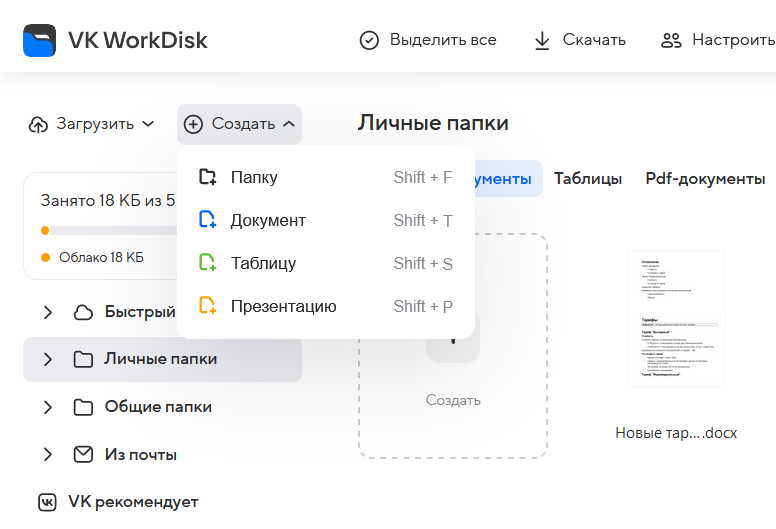This screenshot has height=529, width=776.
Task: Click the select-all checkmark circle icon
Action: tap(369, 40)
